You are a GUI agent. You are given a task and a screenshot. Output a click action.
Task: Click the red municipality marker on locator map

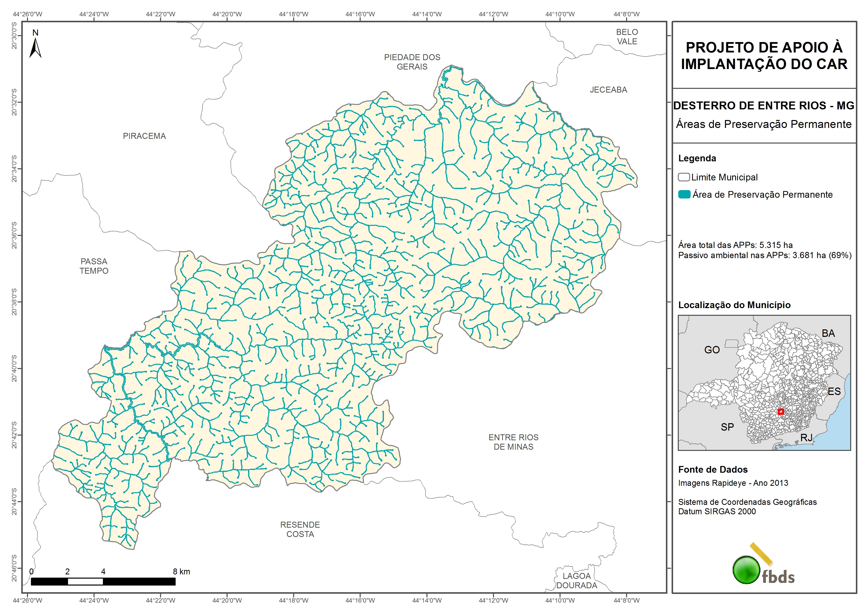click(x=781, y=412)
